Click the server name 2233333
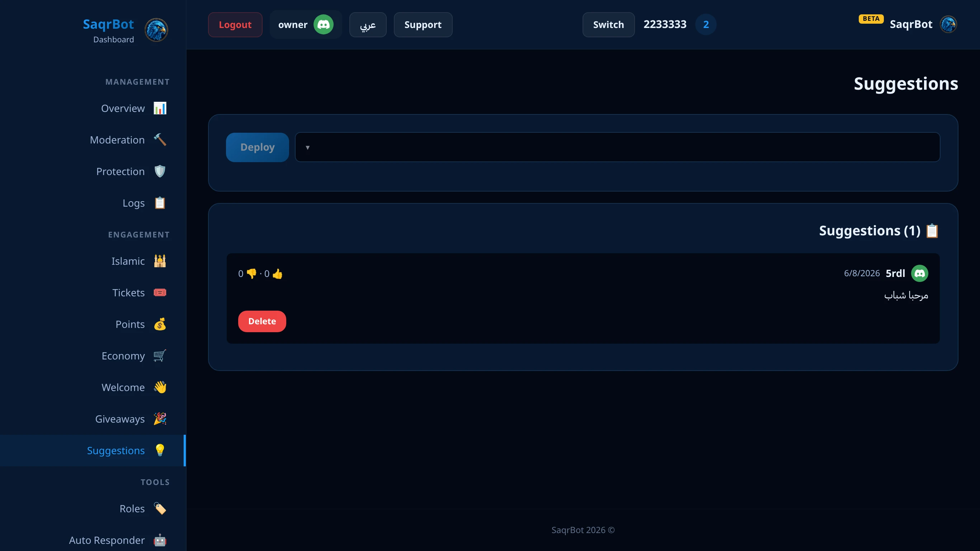The height and width of the screenshot is (551, 980). tap(665, 24)
